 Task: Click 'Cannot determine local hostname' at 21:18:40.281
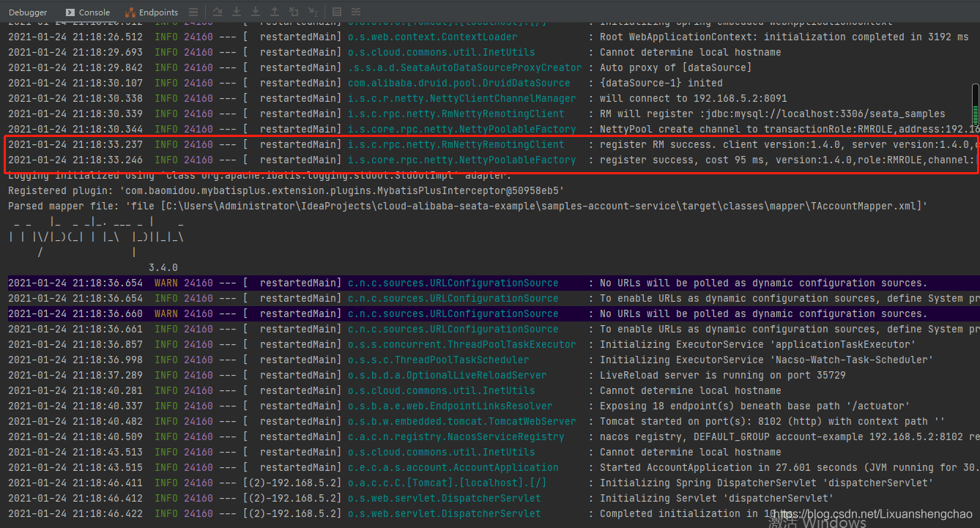[x=690, y=390]
